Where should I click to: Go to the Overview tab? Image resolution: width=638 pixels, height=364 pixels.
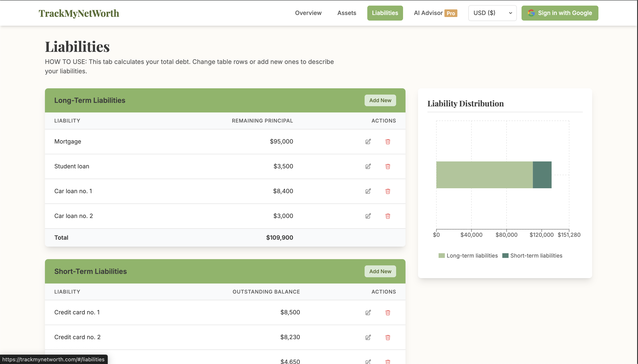pyautogui.click(x=308, y=13)
